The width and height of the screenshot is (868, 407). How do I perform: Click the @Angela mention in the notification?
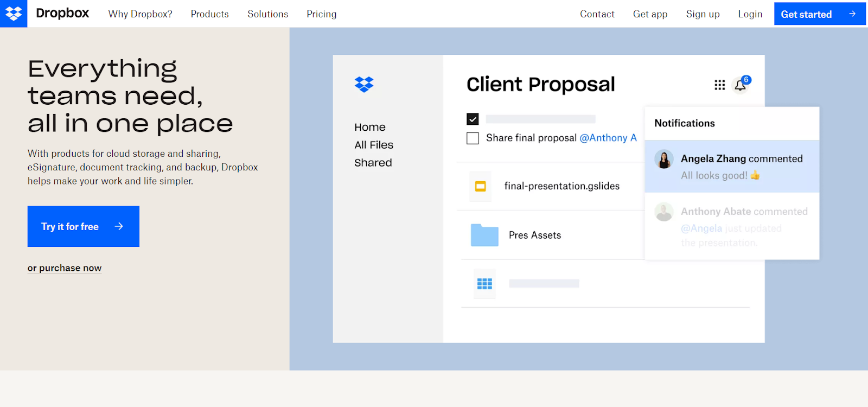[x=701, y=228]
